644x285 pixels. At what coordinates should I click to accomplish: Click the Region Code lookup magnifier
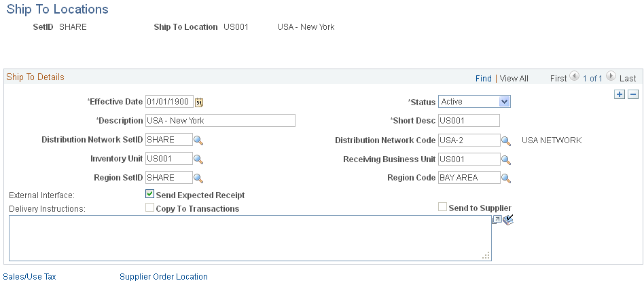pyautogui.click(x=506, y=178)
